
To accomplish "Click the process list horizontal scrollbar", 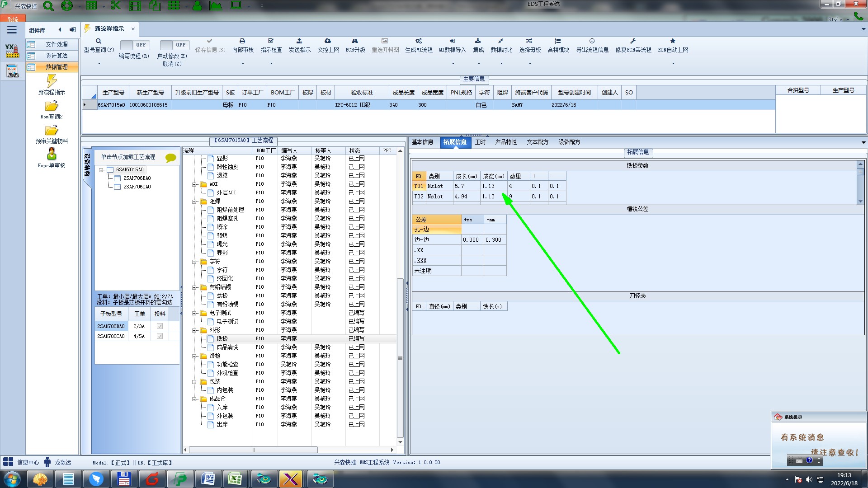I will coord(253,450).
